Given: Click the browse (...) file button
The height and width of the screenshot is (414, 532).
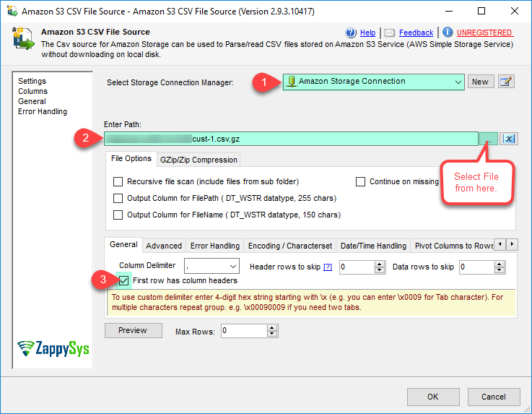Looking at the screenshot, I should pyautogui.click(x=488, y=139).
